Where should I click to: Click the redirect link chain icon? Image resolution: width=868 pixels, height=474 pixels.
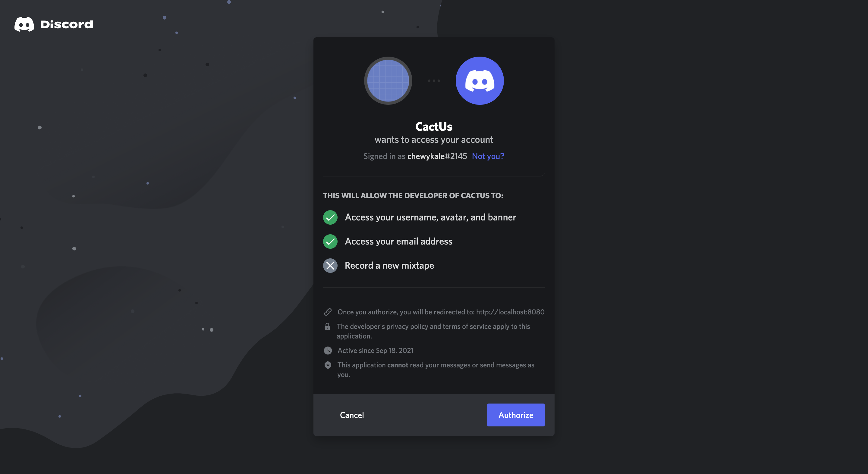(328, 312)
